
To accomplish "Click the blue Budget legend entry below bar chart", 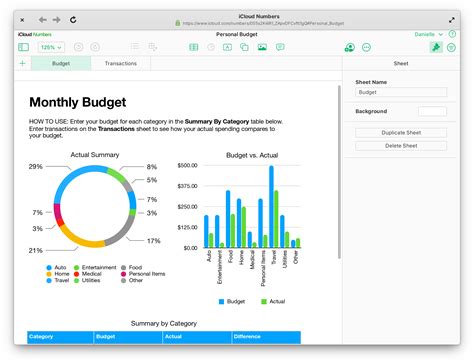I will [232, 301].
